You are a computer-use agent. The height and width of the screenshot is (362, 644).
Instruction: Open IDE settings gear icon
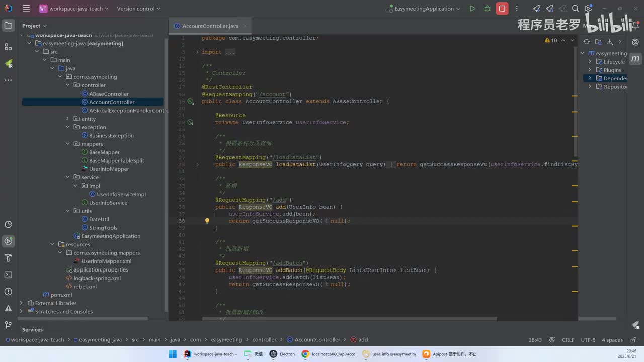pos(588,9)
